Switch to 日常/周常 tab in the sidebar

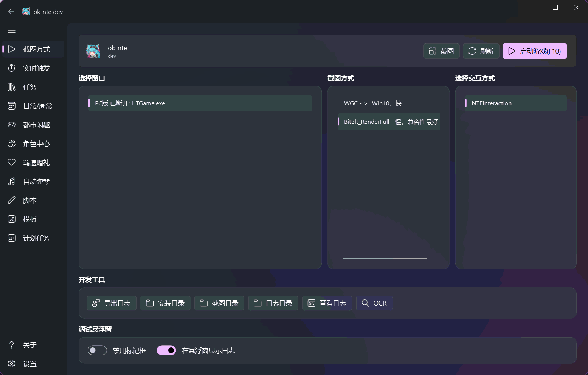(x=33, y=106)
